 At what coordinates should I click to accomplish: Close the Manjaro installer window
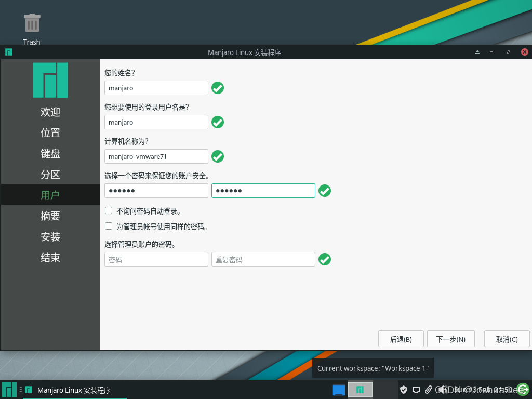click(525, 52)
